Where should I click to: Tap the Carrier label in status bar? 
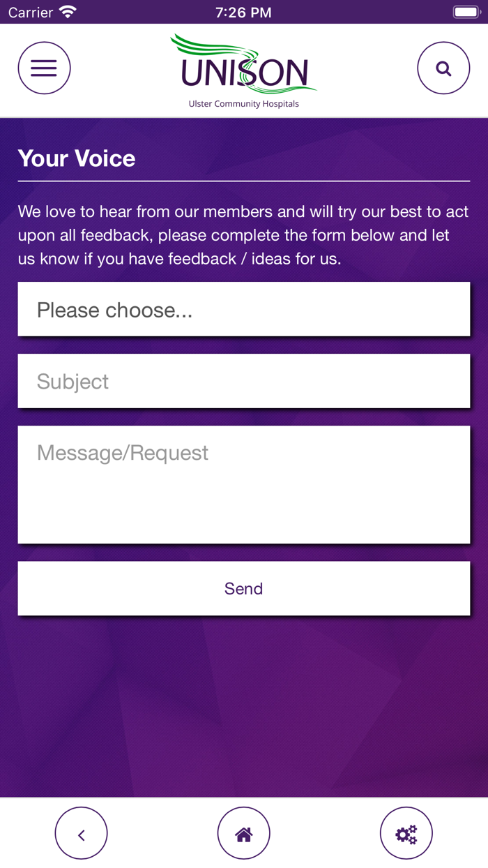click(x=31, y=12)
